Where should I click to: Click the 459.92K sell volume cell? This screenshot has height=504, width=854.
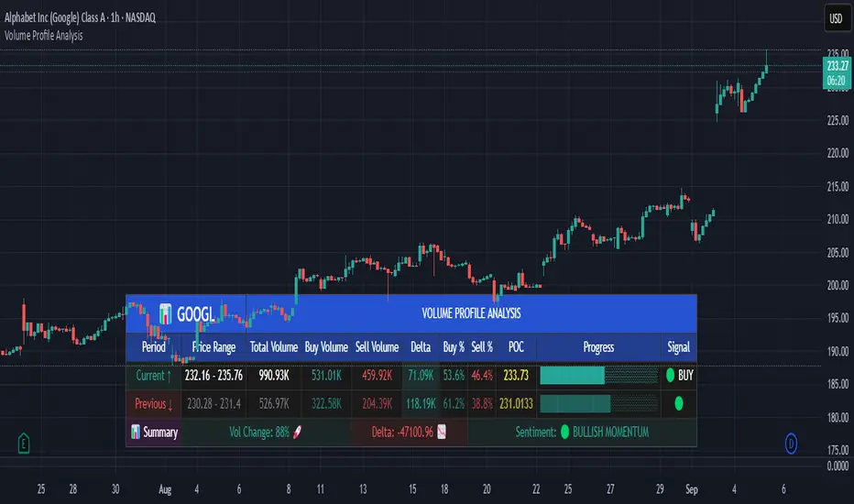(377, 376)
